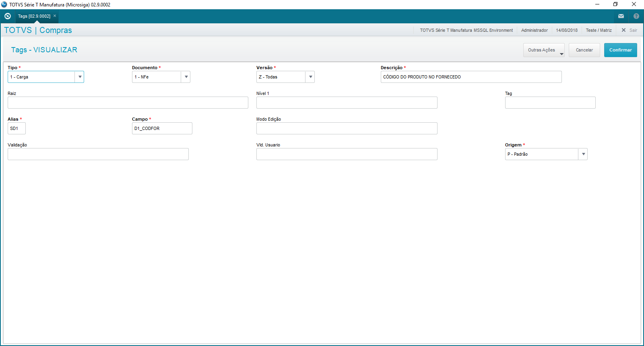Select the Campo field D1_CODFOR

click(162, 128)
